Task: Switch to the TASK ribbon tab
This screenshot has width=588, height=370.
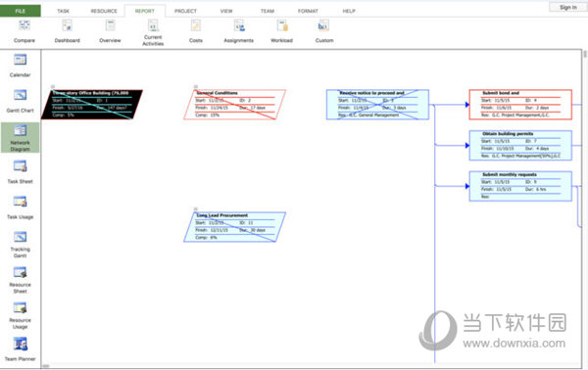Action: [63, 11]
